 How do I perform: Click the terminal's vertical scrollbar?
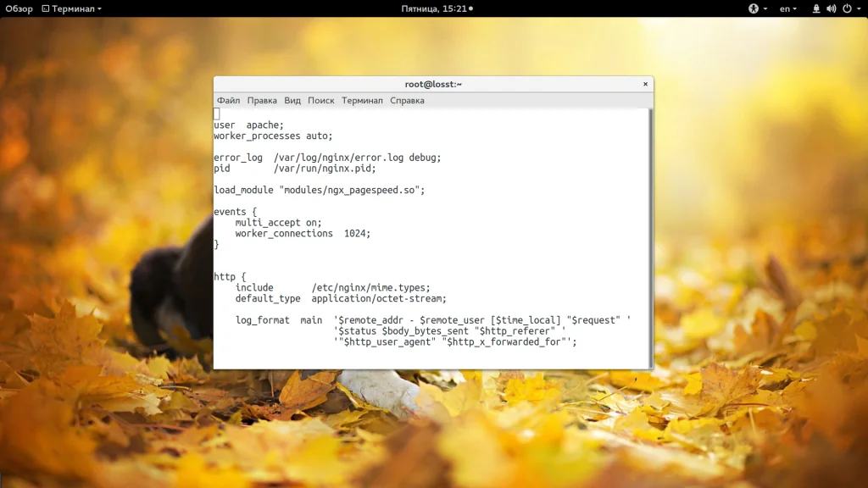pos(650,237)
